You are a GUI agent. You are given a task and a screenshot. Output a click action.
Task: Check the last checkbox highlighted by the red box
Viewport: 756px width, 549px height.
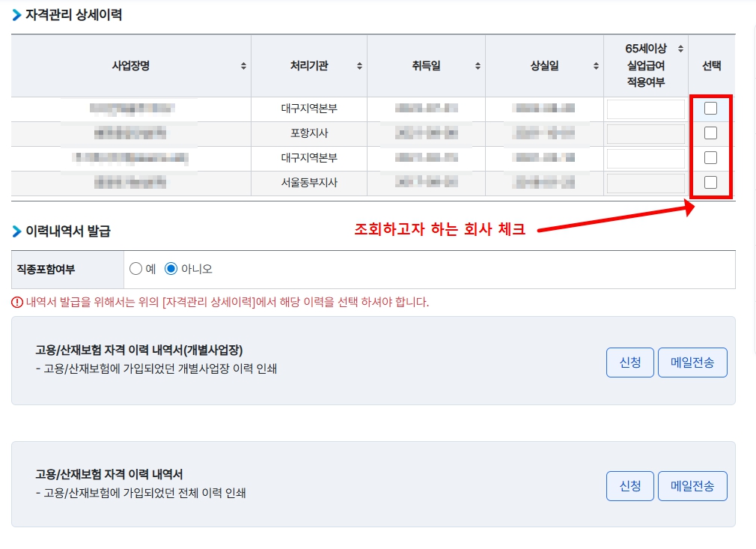(710, 183)
